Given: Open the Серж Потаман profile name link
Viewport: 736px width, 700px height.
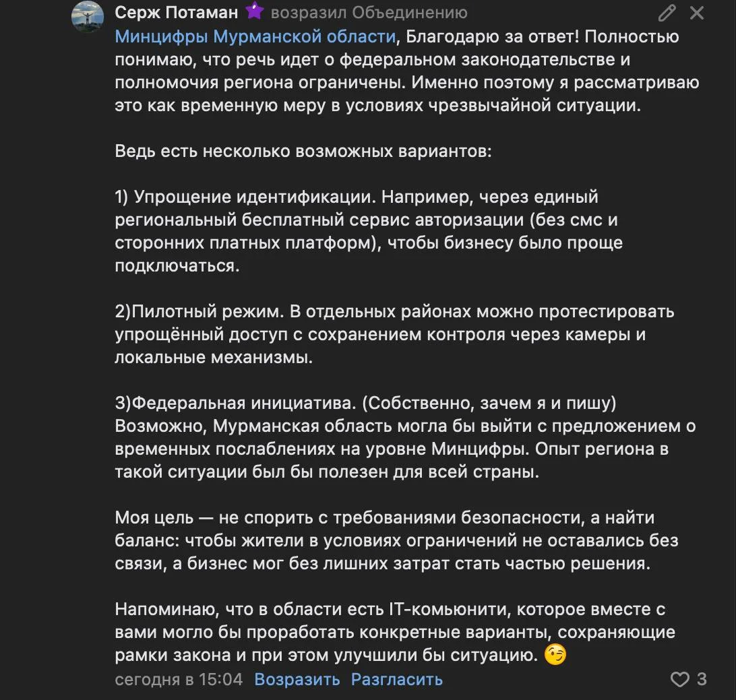Looking at the screenshot, I should click(x=177, y=12).
